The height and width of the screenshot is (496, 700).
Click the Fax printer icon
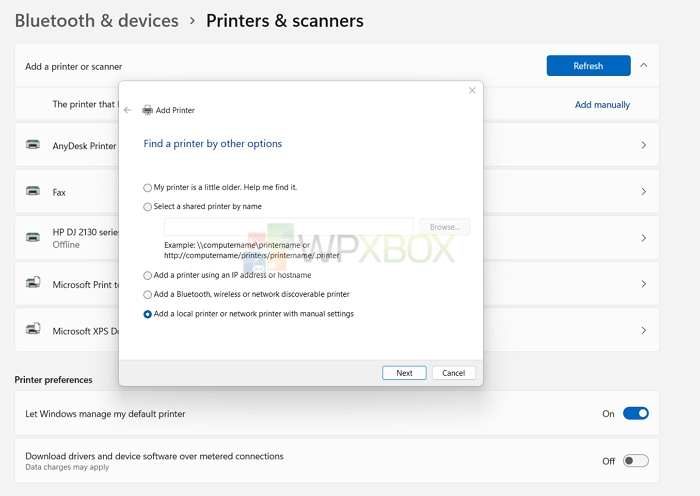(x=33, y=191)
